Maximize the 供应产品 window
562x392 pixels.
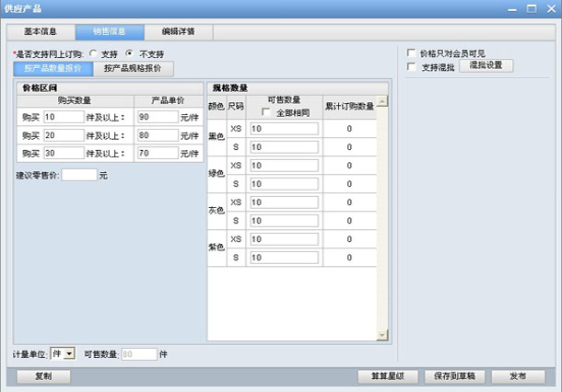pos(530,7)
